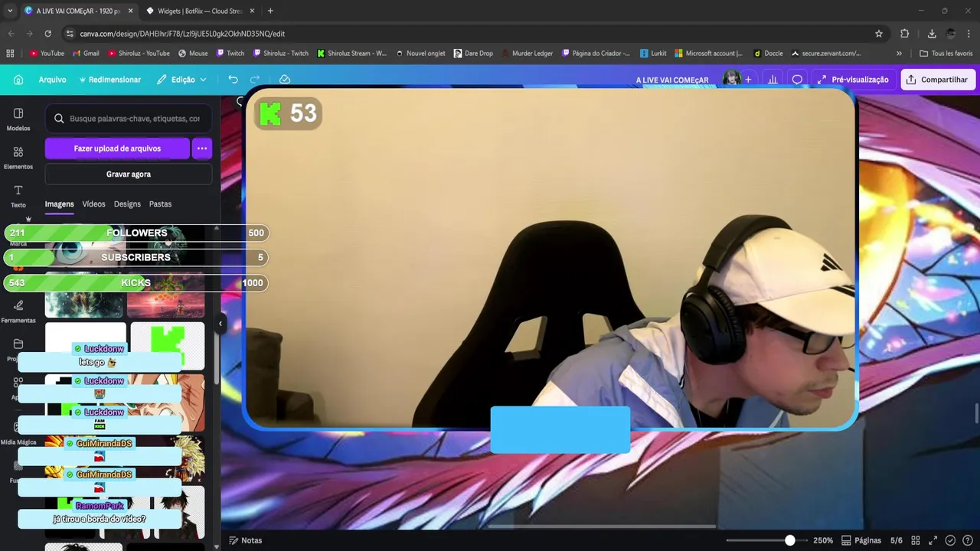The width and height of the screenshot is (980, 551).
Task: Click the Gravar agora button
Action: coord(129,174)
